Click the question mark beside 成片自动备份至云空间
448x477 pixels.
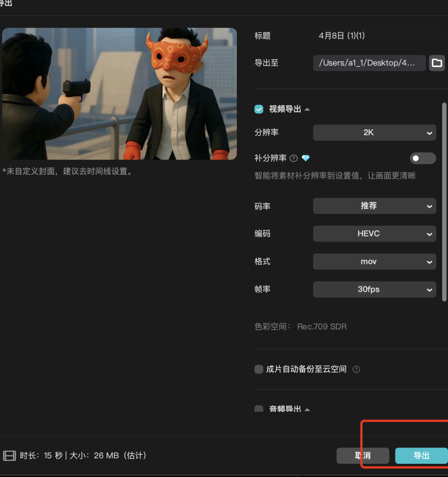click(356, 369)
